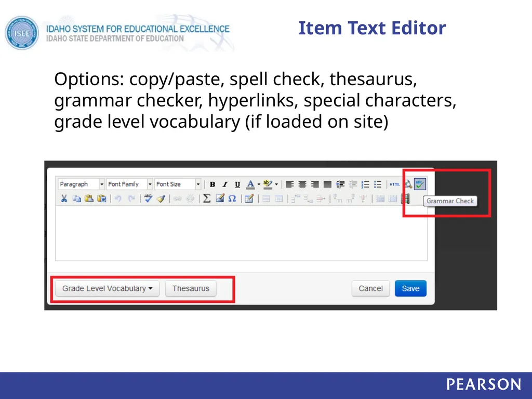The image size is (532, 399).
Task: Run the ABC spell checker
Action: pyautogui.click(x=148, y=198)
